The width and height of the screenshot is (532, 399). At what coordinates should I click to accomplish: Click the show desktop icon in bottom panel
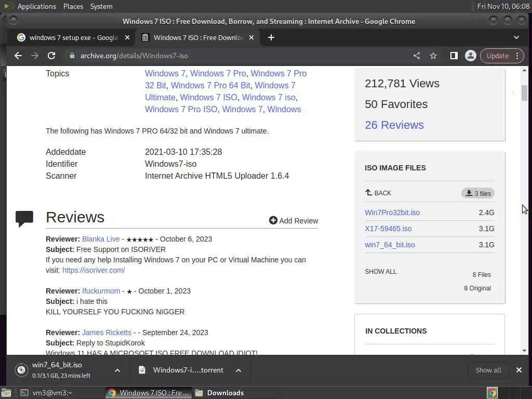coord(6,393)
